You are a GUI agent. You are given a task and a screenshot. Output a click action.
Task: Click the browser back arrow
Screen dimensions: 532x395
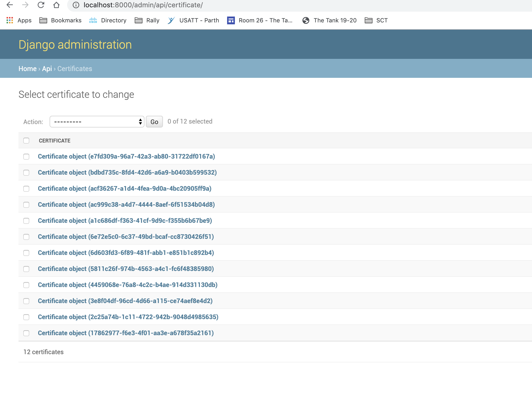point(10,5)
